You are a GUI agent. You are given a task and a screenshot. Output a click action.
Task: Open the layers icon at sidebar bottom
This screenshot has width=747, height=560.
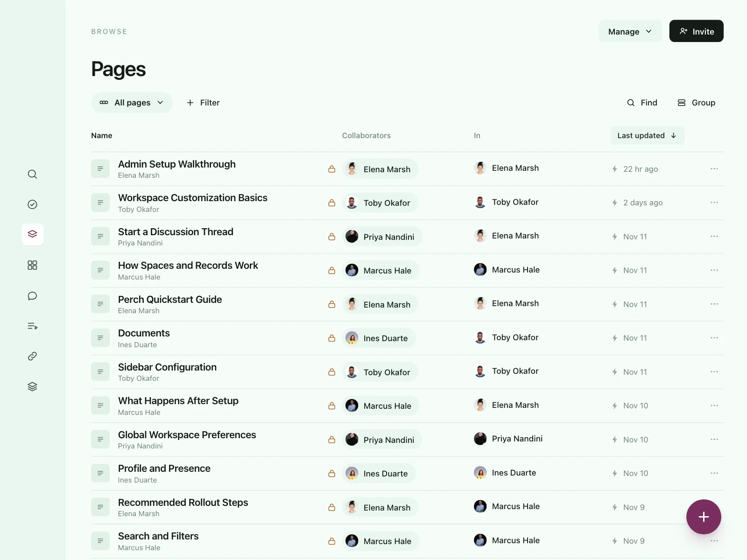(x=32, y=386)
